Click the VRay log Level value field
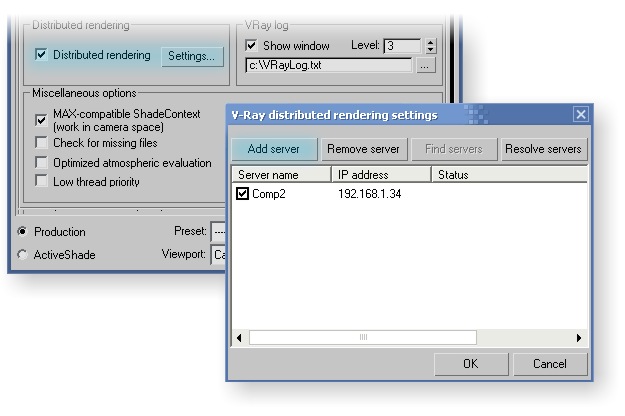The image size is (625, 416). pos(402,46)
